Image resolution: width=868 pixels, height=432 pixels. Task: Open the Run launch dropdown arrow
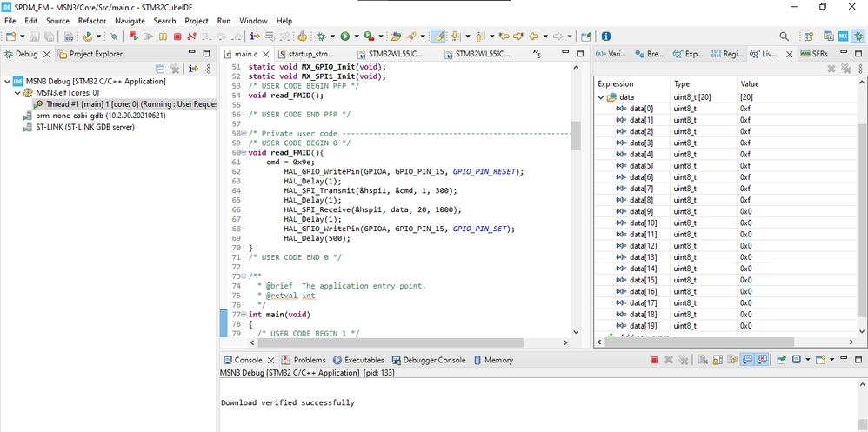click(357, 37)
